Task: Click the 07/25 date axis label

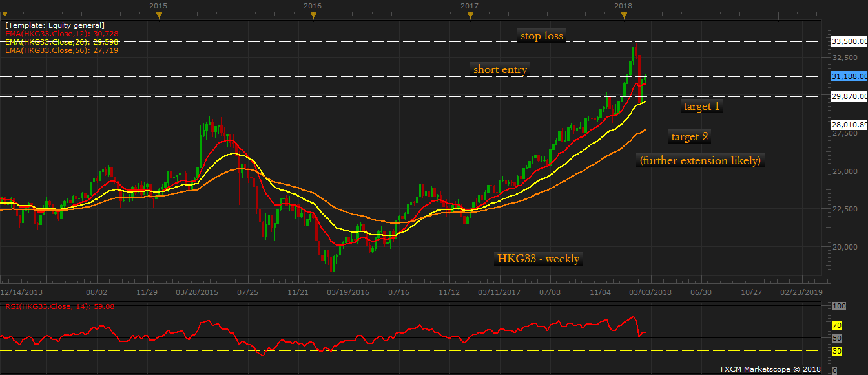Action: pyautogui.click(x=248, y=292)
